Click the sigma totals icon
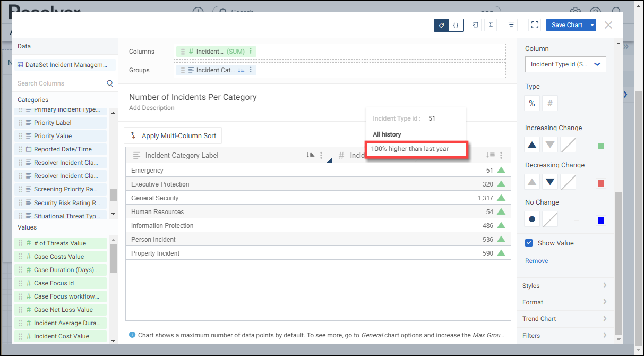The width and height of the screenshot is (644, 356). (x=490, y=25)
